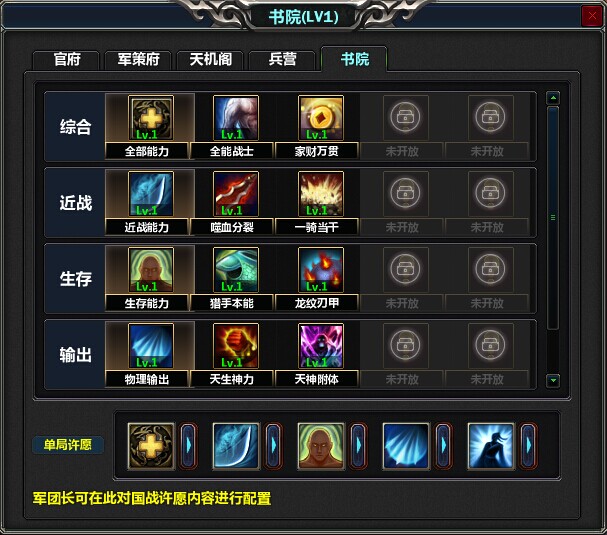Choose the 家财万贯 gold coin icon

coord(321,118)
